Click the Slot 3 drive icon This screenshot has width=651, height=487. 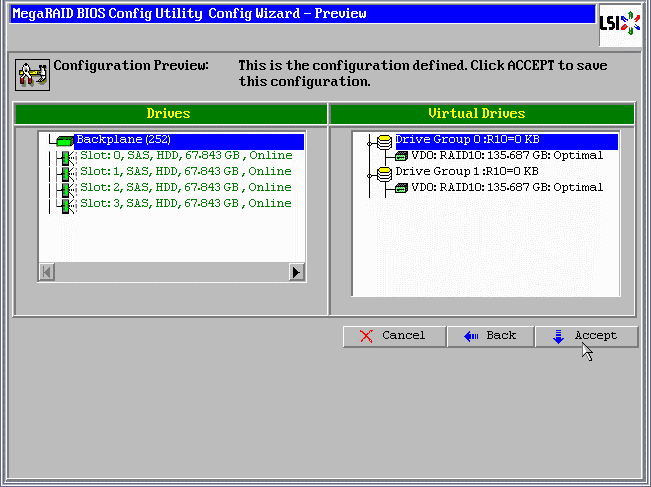(x=66, y=206)
